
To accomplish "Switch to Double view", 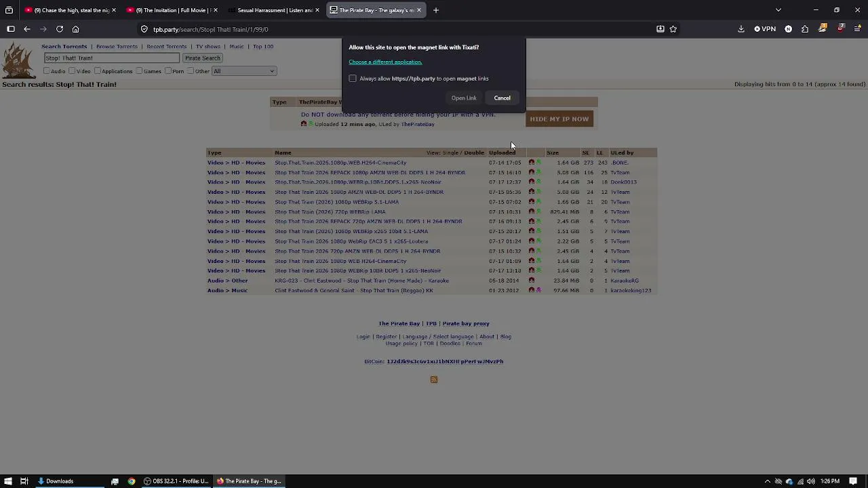I will point(474,153).
